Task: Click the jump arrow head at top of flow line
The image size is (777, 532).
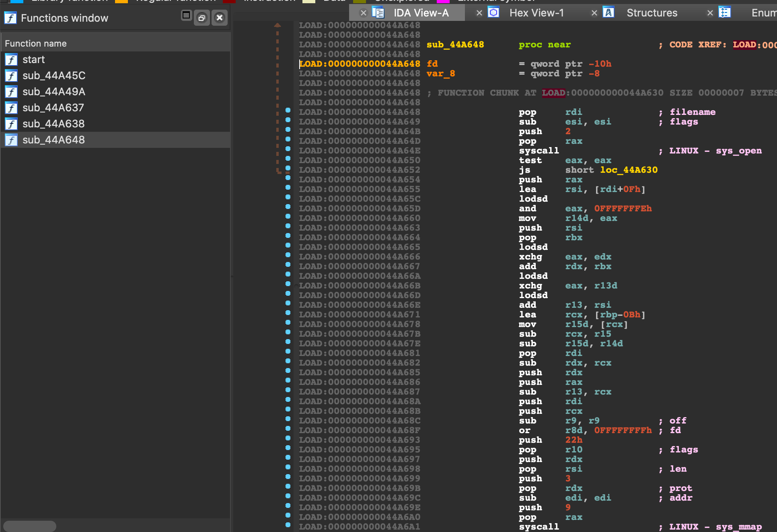Action: (277, 25)
